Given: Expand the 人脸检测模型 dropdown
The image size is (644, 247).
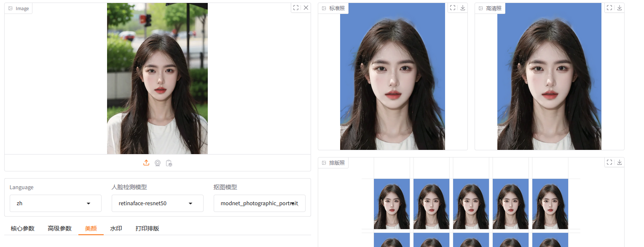Looking at the screenshot, I should [x=157, y=204].
